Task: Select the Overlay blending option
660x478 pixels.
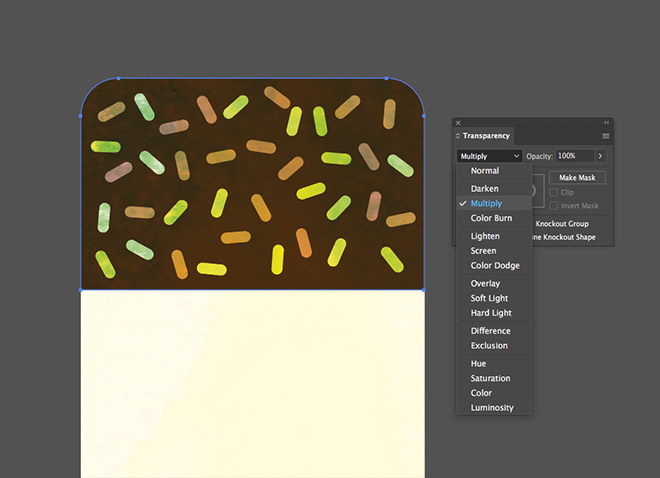Action: pos(485,284)
